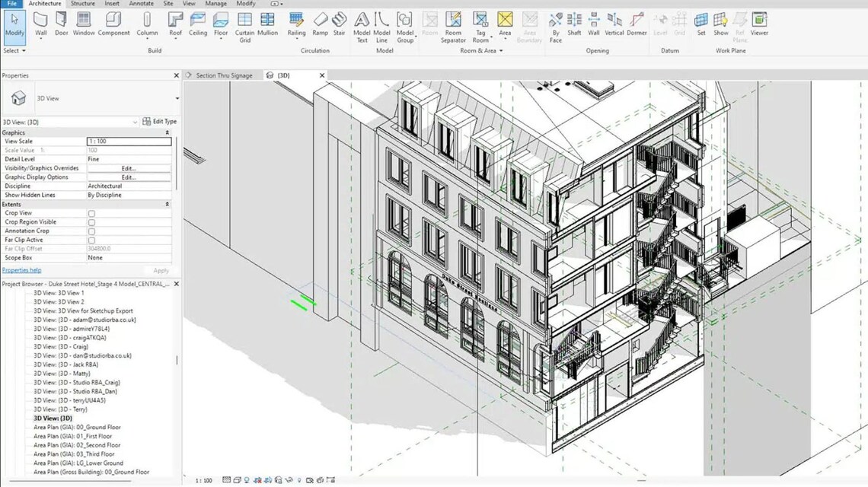Open the Room Separator tool
The width and height of the screenshot is (868, 487).
coord(454,23)
